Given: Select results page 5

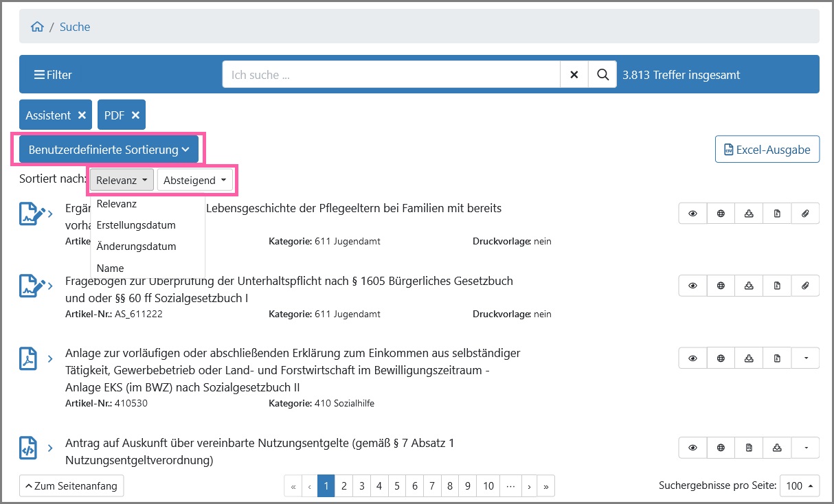Looking at the screenshot, I should pyautogui.click(x=397, y=485).
